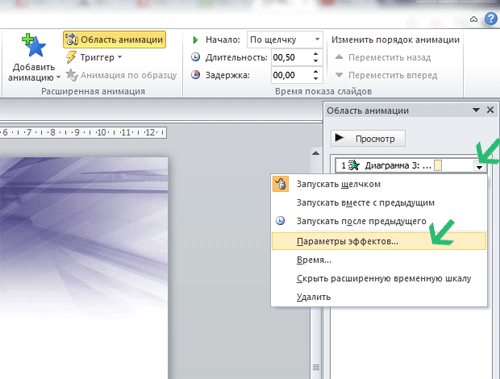The image size is (500, 379).
Task: Choose Запускать щелчком
Action: (x=379, y=184)
